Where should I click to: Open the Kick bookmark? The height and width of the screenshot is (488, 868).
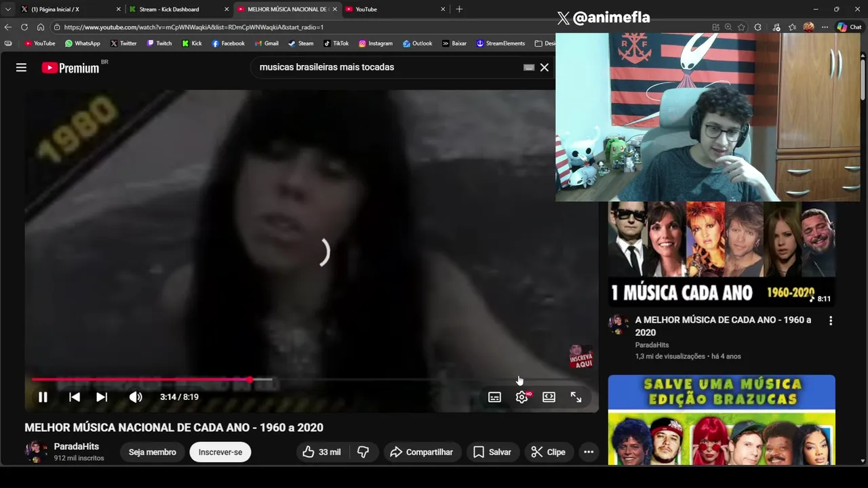point(191,43)
